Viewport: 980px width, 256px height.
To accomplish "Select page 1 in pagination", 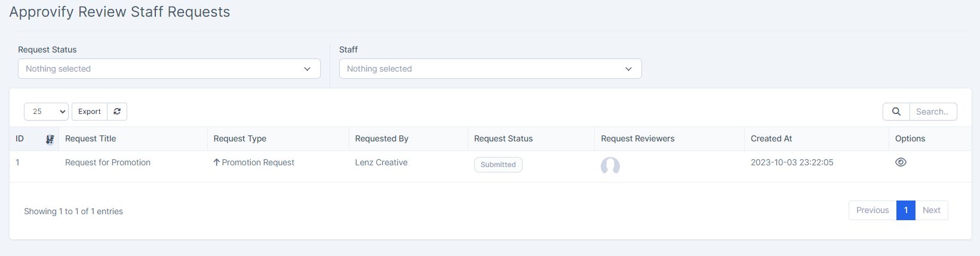I will point(906,210).
